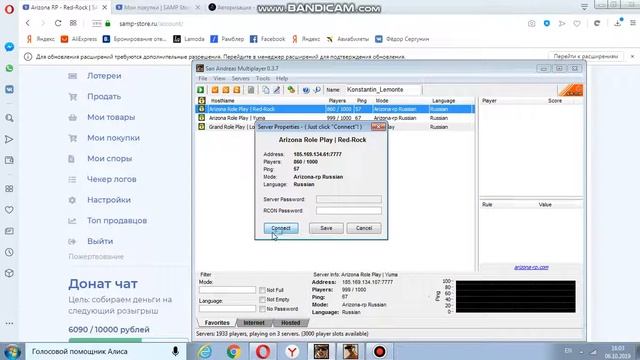The height and width of the screenshot is (360, 640).
Task: Click the magnifier About icon in SA-MP toolbar
Action: point(317,90)
